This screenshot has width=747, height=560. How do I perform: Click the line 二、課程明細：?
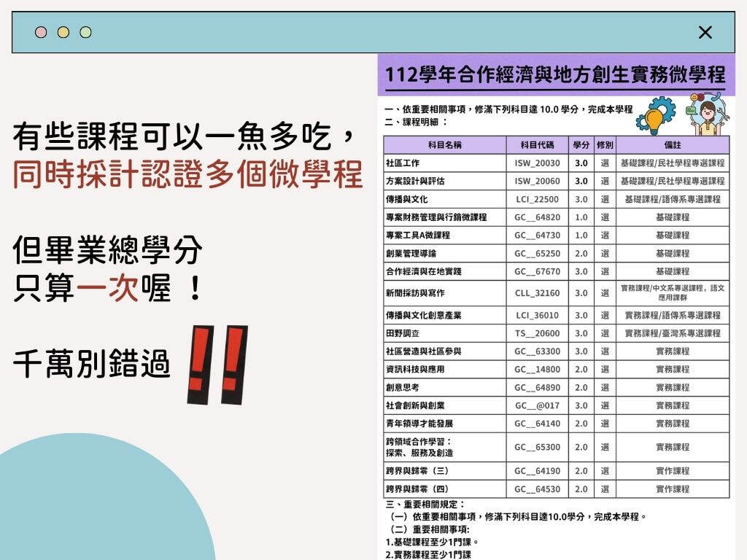point(417,122)
